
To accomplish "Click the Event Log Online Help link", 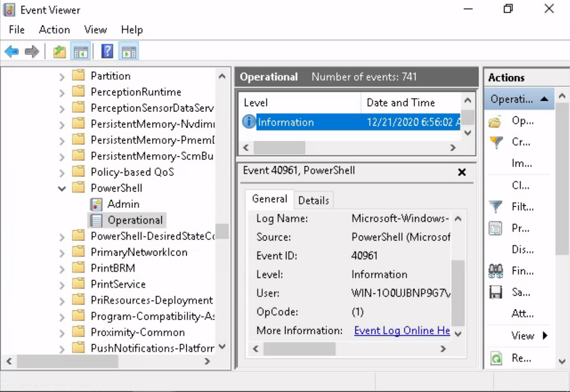I will point(401,330).
